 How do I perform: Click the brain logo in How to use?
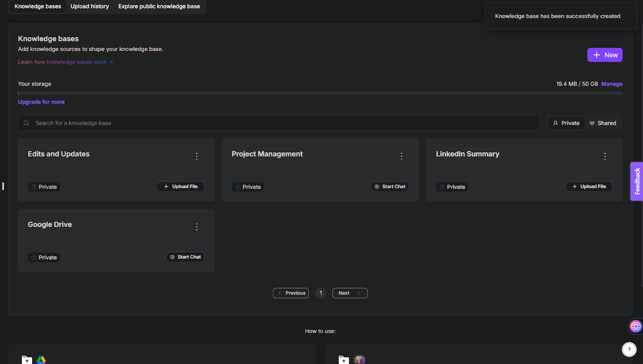(359, 360)
